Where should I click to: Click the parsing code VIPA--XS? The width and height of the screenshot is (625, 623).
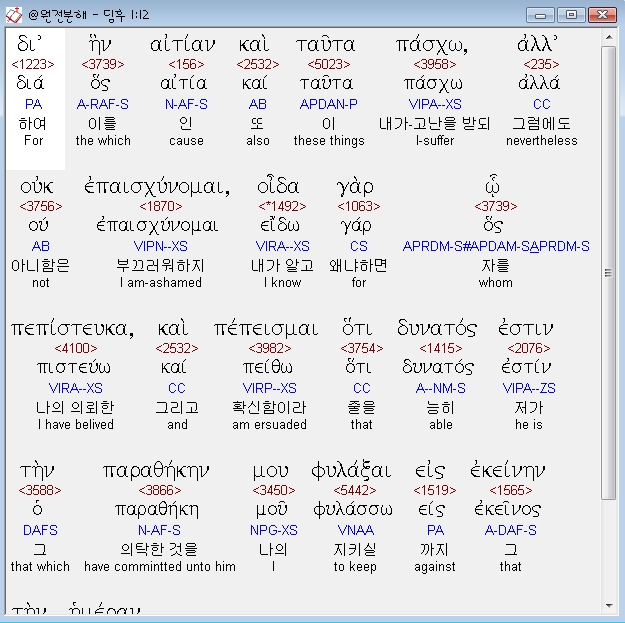(435, 104)
